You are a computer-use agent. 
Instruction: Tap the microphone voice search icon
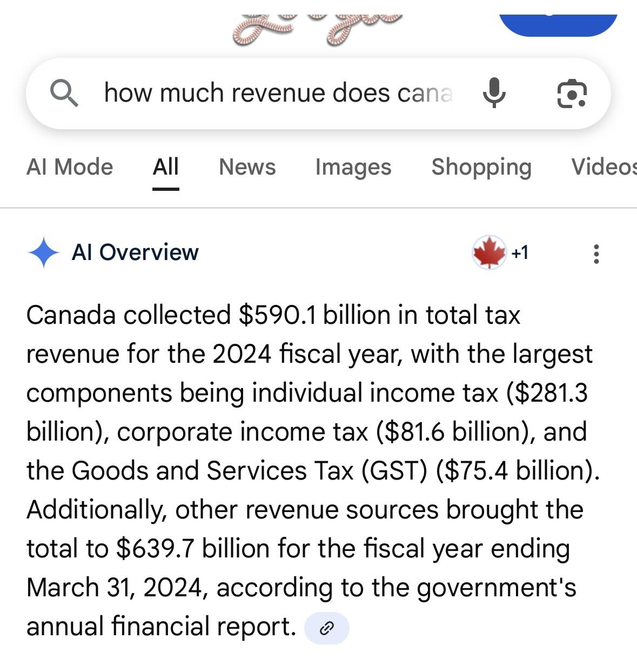coord(494,93)
